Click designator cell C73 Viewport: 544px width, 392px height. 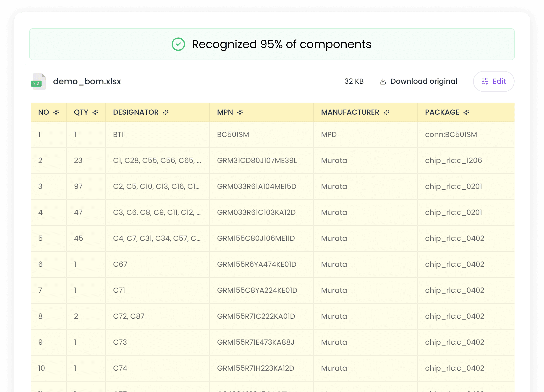coord(157,342)
